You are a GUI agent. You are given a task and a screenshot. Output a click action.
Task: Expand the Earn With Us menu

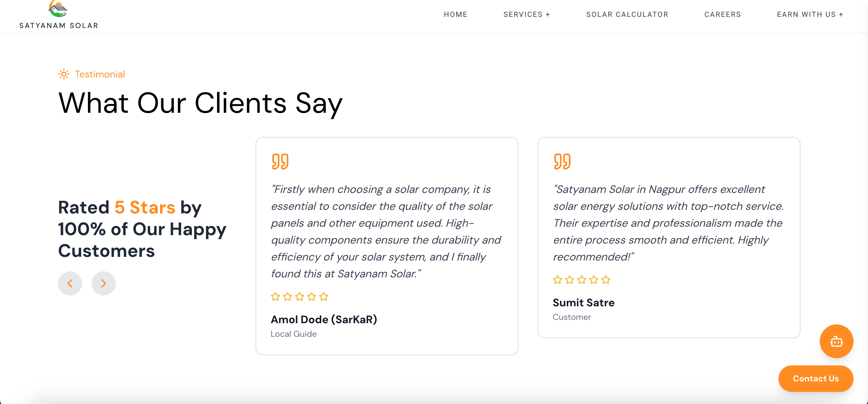click(810, 14)
